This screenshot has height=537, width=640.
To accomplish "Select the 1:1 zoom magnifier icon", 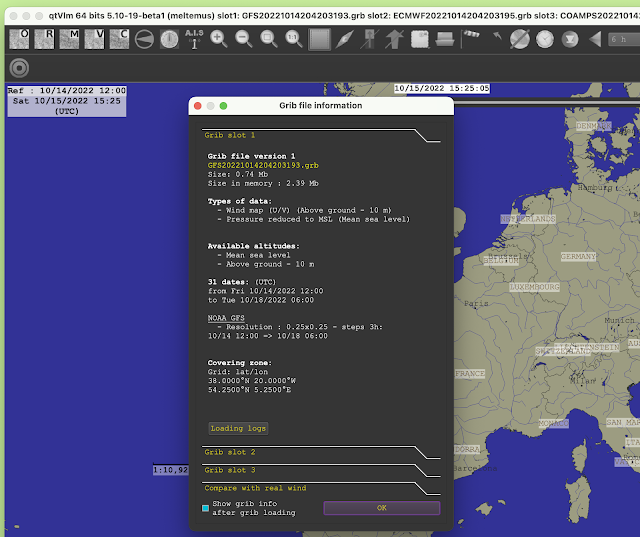I will (x=294, y=39).
